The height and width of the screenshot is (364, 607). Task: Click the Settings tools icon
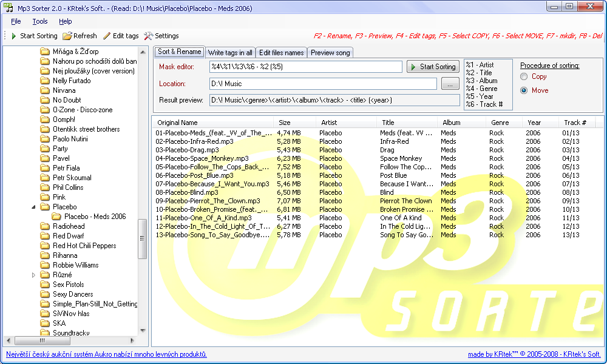148,36
